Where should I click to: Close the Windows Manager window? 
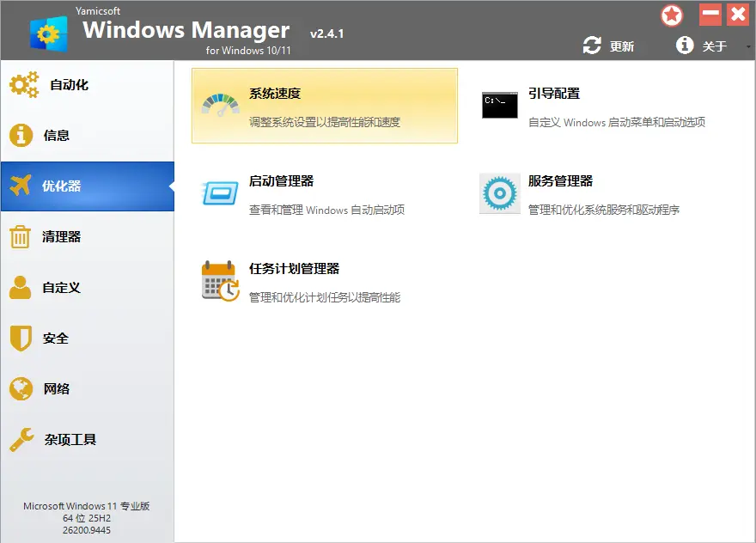click(738, 15)
